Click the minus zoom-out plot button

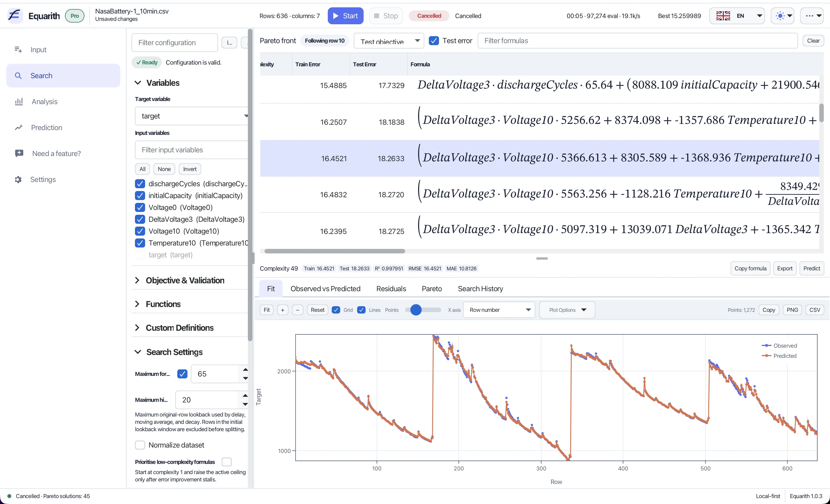click(298, 310)
